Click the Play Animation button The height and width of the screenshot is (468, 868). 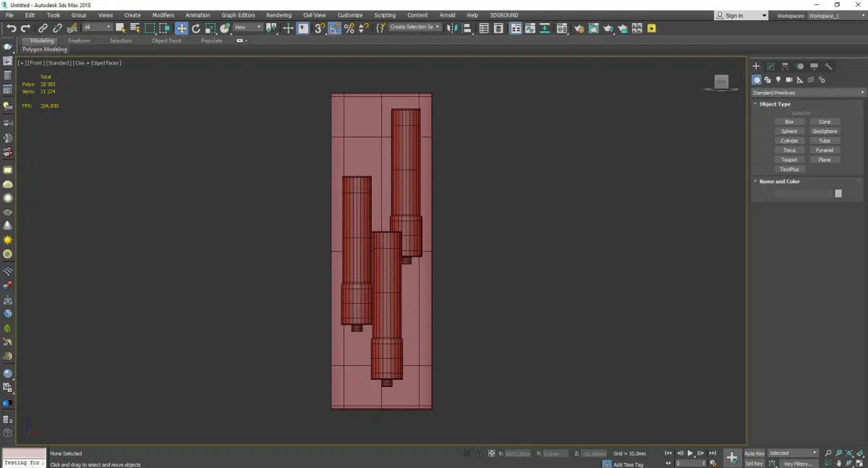pos(690,454)
